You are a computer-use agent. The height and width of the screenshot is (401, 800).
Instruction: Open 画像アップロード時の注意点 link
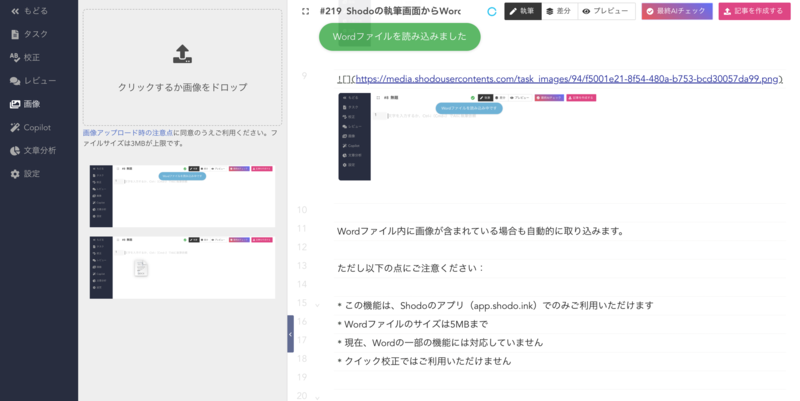128,133
